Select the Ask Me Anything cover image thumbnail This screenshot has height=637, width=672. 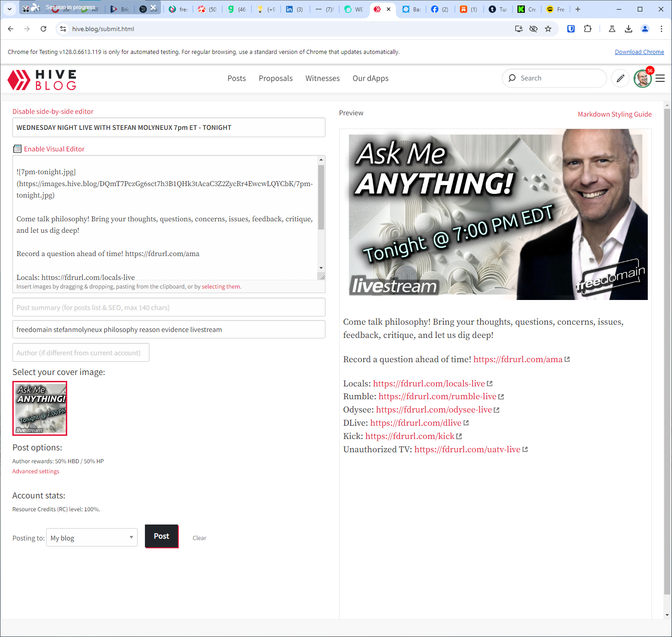point(40,408)
